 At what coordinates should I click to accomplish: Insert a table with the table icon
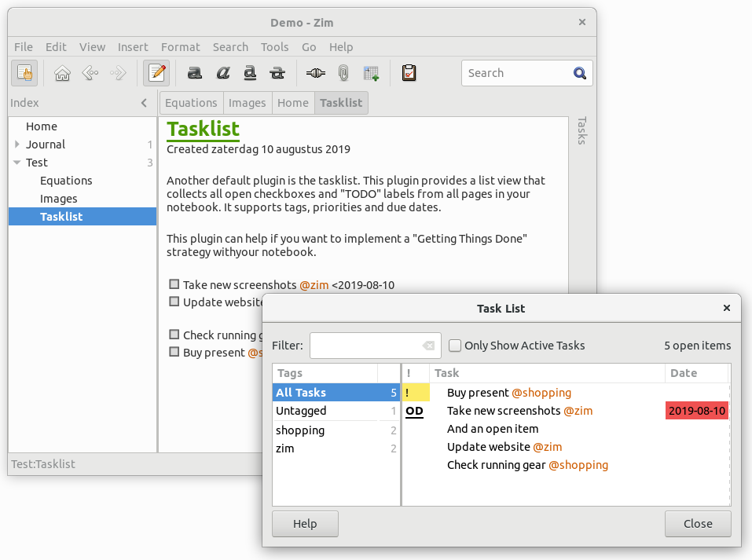click(371, 72)
